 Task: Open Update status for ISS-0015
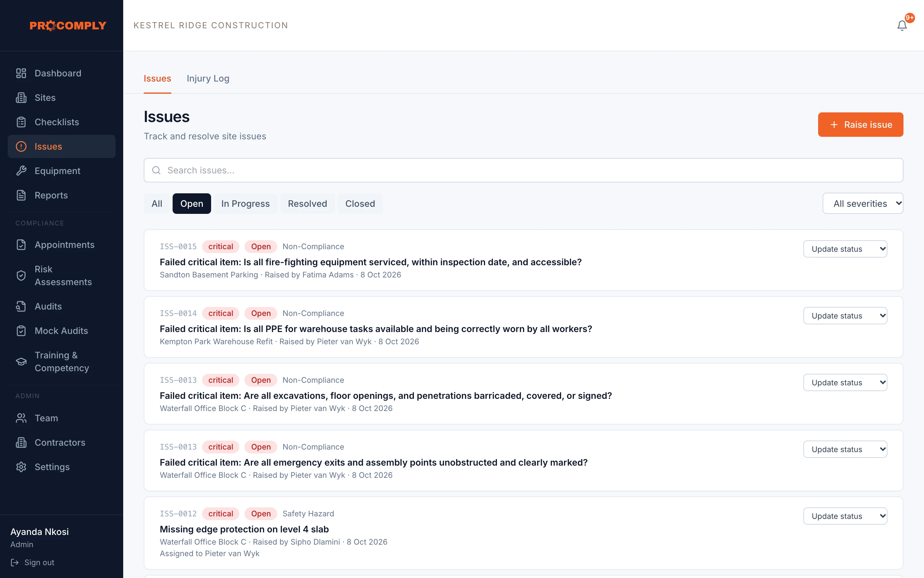tap(845, 249)
